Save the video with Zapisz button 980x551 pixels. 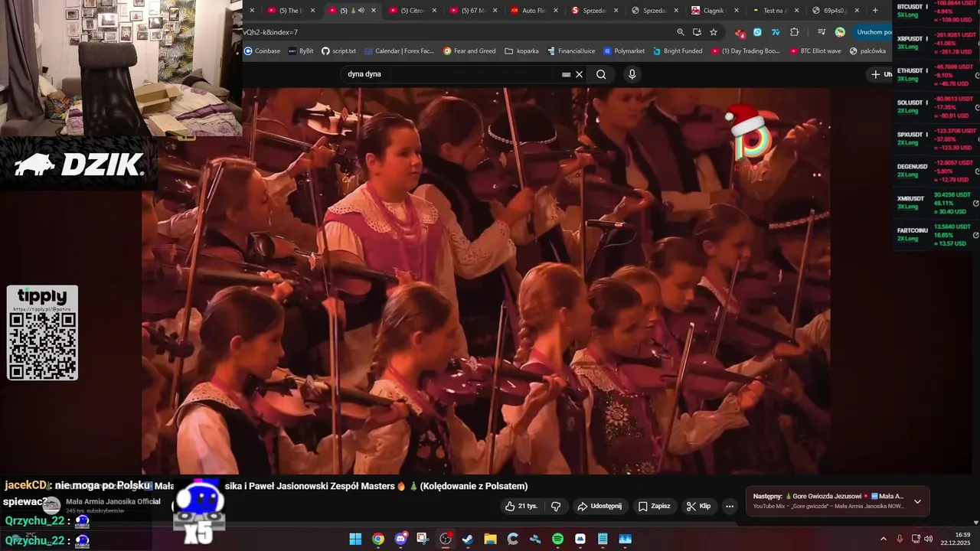(655, 506)
